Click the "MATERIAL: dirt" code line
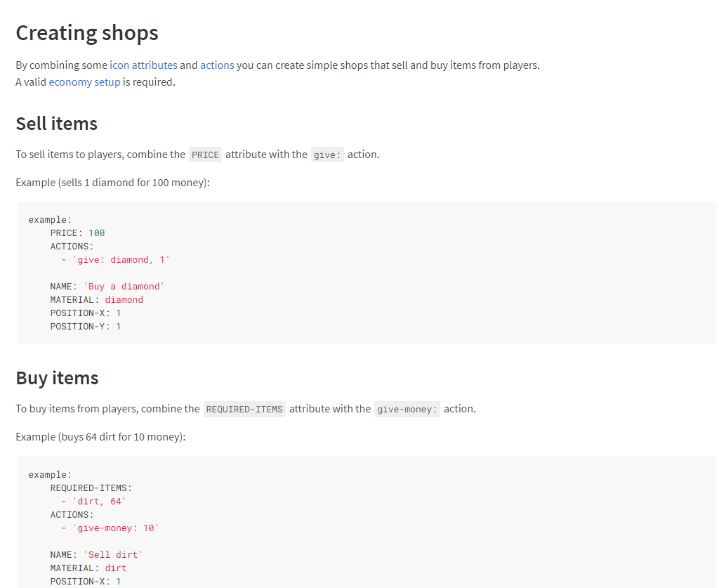This screenshot has width=719, height=588. [x=88, y=568]
